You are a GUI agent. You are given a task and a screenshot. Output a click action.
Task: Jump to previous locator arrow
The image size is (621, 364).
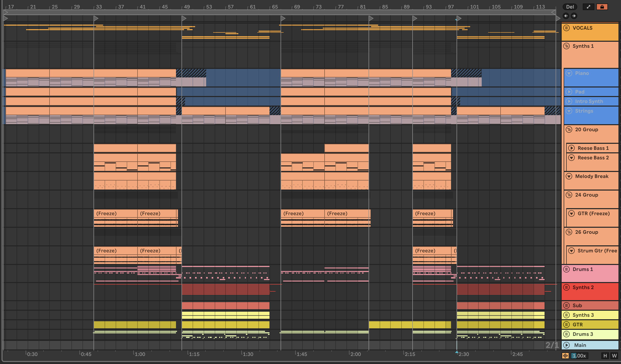tap(566, 16)
